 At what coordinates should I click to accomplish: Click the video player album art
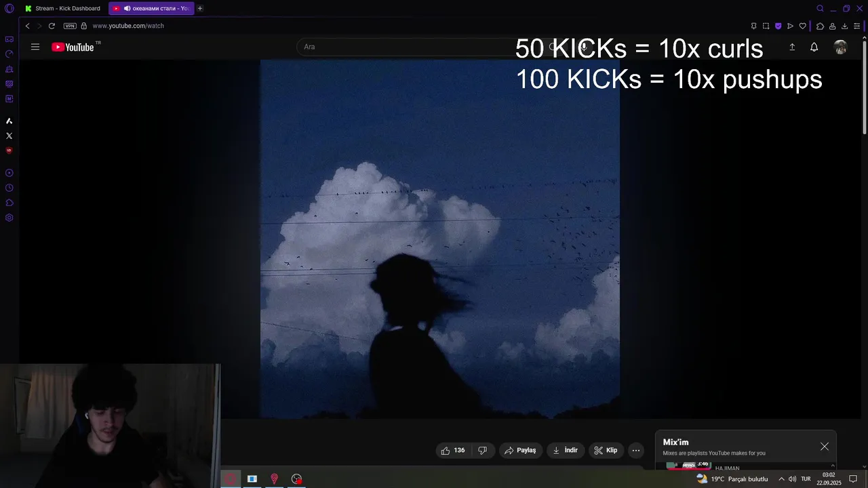439,239
